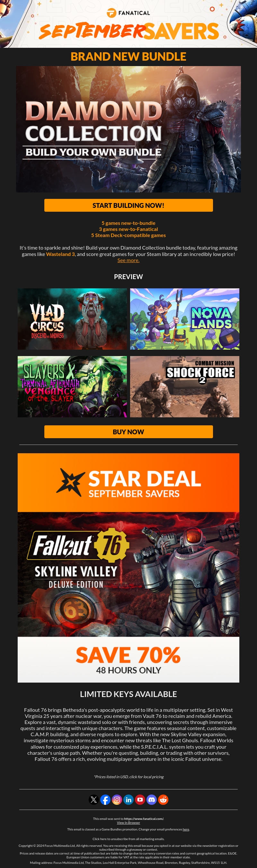Open the LinkedIn social icon

[x=128, y=800]
